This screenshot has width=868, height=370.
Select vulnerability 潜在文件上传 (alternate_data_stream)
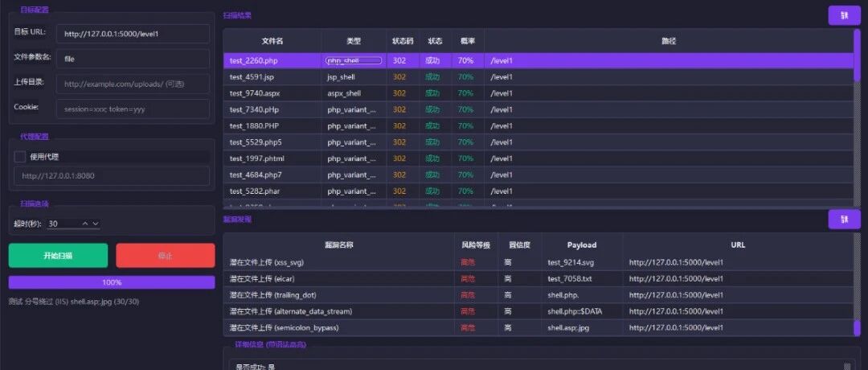[291, 311]
